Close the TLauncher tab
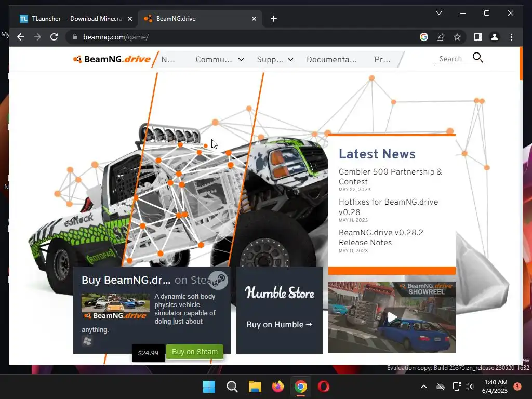 point(129,19)
